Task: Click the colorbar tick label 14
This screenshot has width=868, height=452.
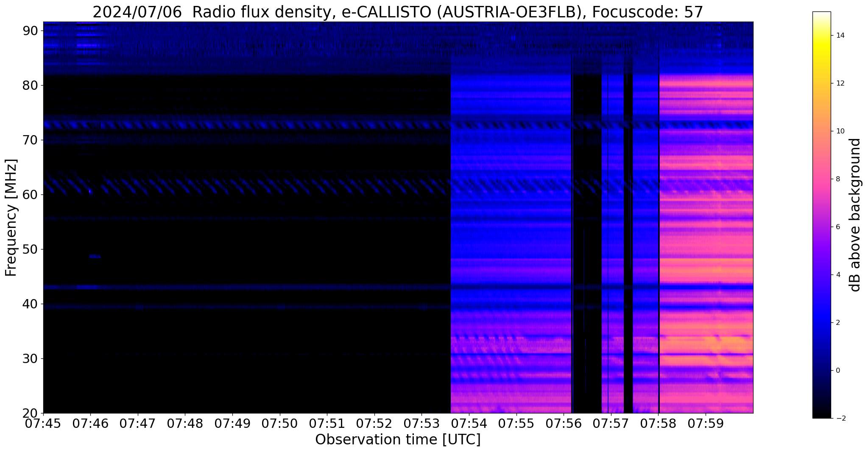Action: click(x=839, y=36)
